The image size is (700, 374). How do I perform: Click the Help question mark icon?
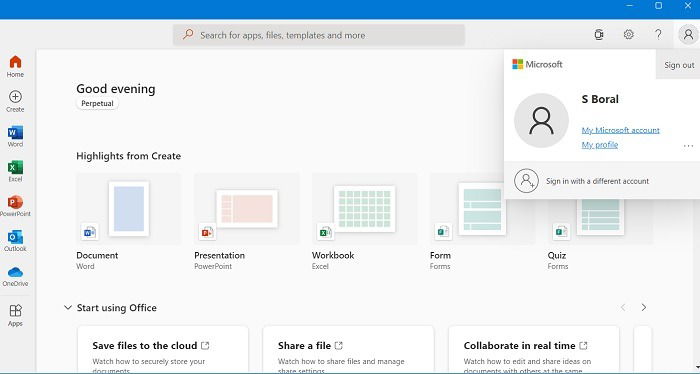tap(658, 34)
